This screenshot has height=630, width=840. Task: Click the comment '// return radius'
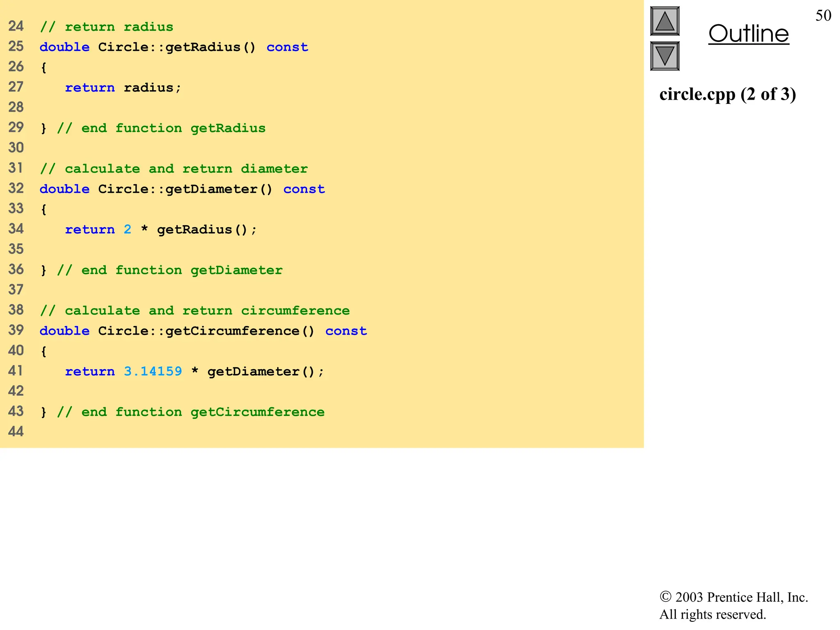coord(107,27)
